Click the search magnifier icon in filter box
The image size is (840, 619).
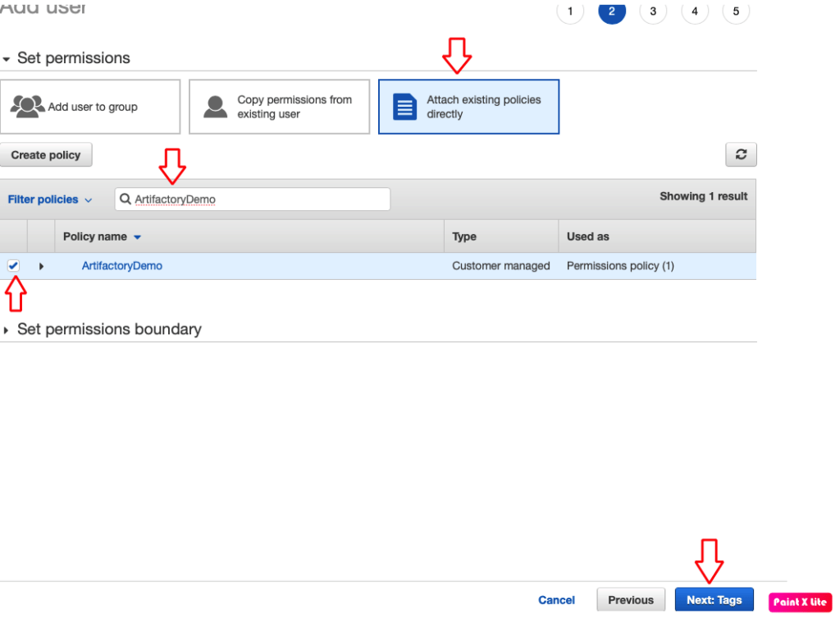(x=125, y=199)
